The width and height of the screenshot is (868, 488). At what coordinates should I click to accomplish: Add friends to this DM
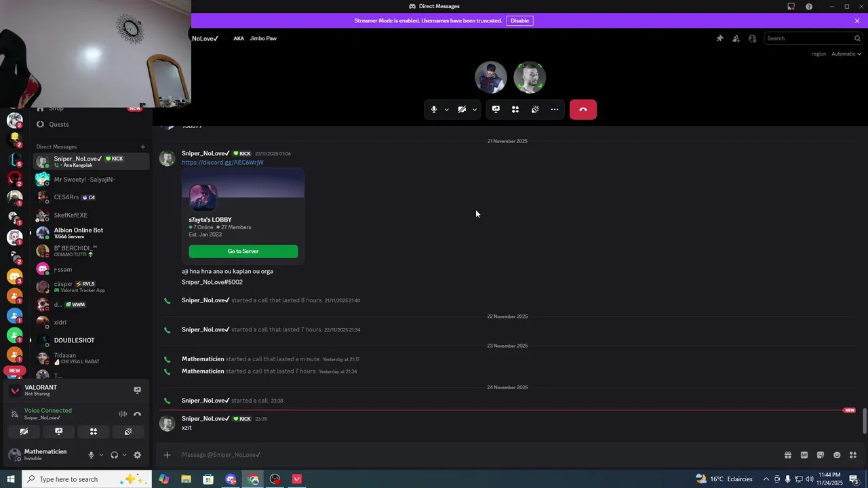tap(736, 39)
